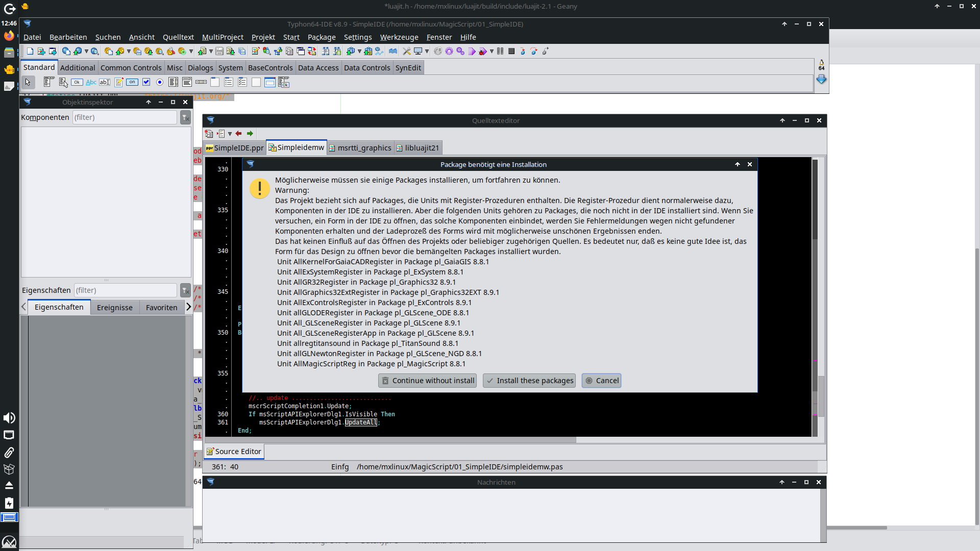The width and height of the screenshot is (980, 551).
Task: Click the source editor horizontal scrollbar
Action: [x=390, y=440]
